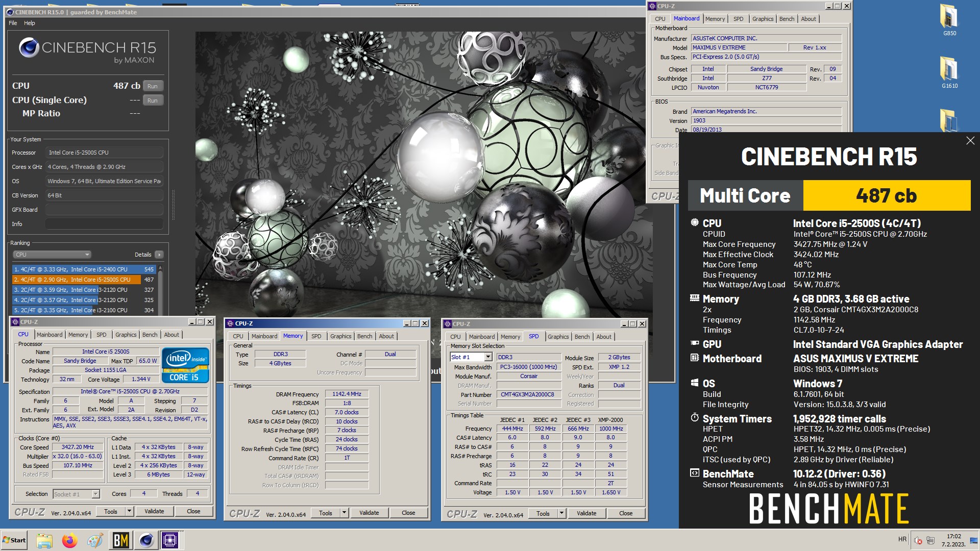Switch to Cinebench via taskbar icon
Image resolution: width=980 pixels, height=551 pixels.
(x=146, y=540)
